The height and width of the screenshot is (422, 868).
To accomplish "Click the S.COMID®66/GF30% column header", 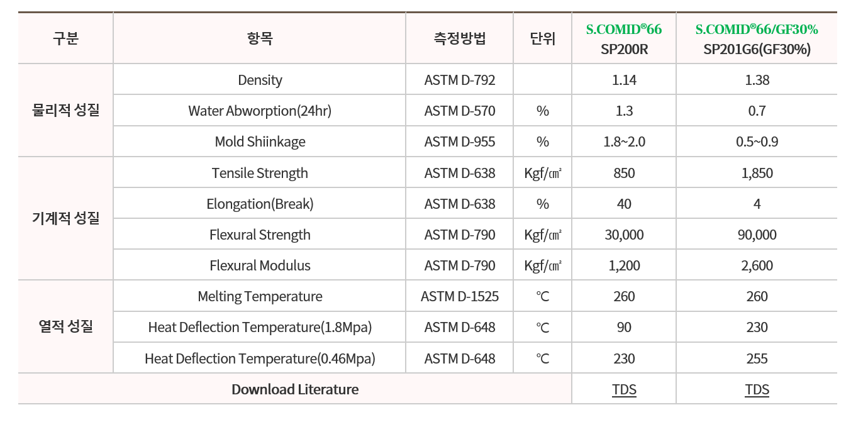I will pos(757,38).
